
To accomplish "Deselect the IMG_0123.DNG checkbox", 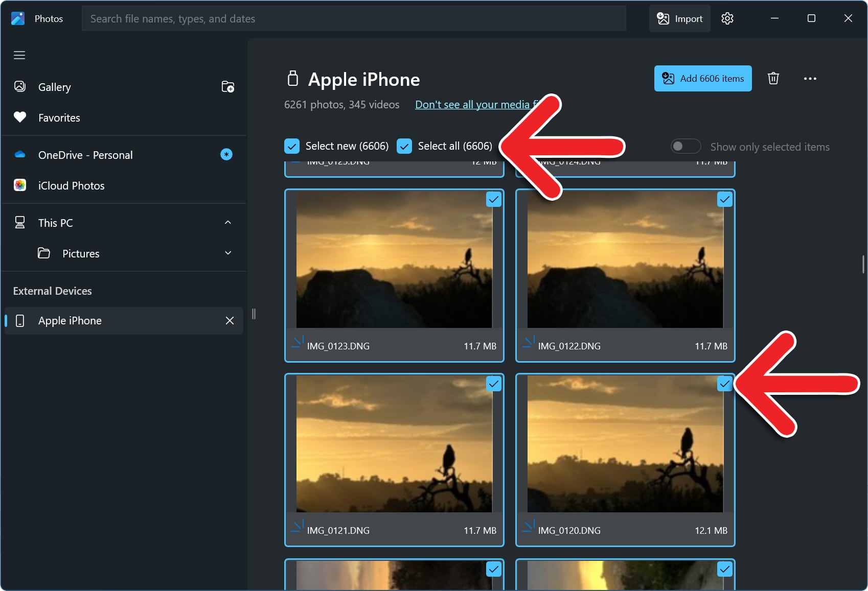I will coord(493,199).
